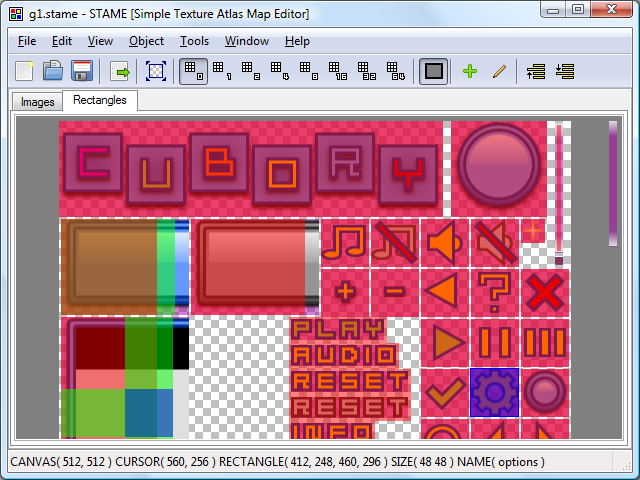The height and width of the screenshot is (480, 640).
Task: Open the Help menu
Action: (297, 41)
